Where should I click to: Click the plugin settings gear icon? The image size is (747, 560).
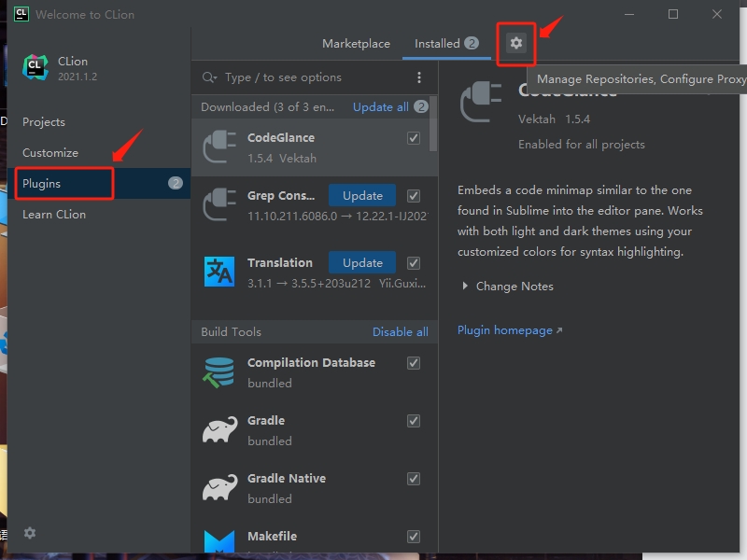(516, 43)
